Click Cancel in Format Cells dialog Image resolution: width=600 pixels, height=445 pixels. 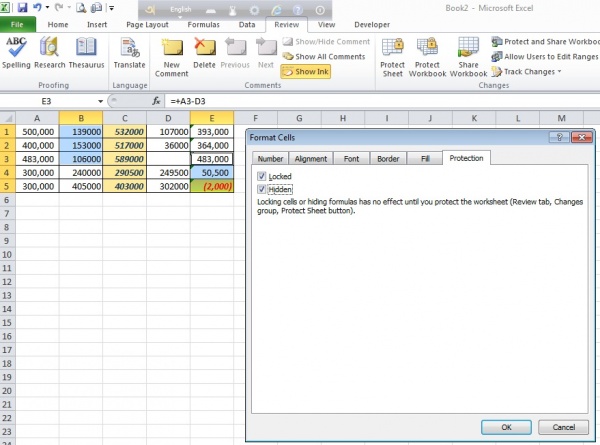pyautogui.click(x=563, y=427)
